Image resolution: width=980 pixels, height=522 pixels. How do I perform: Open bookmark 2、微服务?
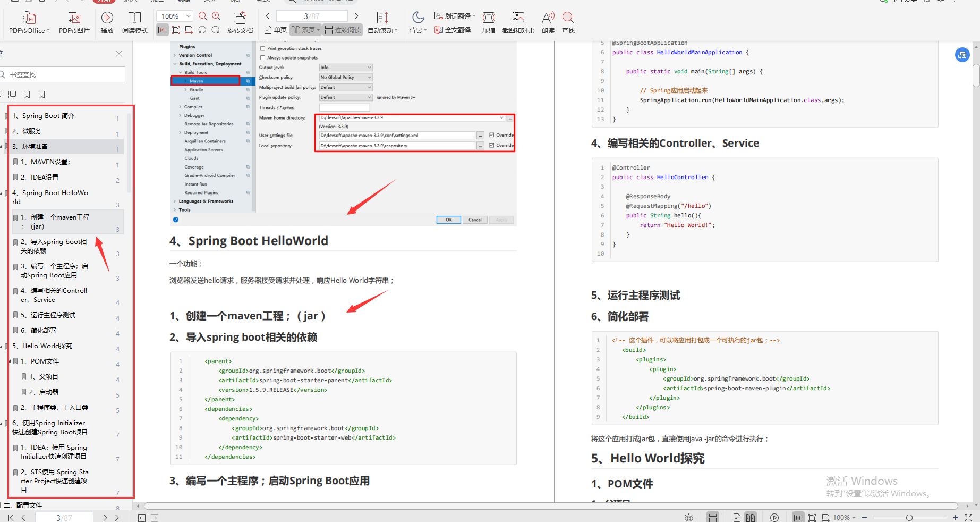pyautogui.click(x=27, y=131)
